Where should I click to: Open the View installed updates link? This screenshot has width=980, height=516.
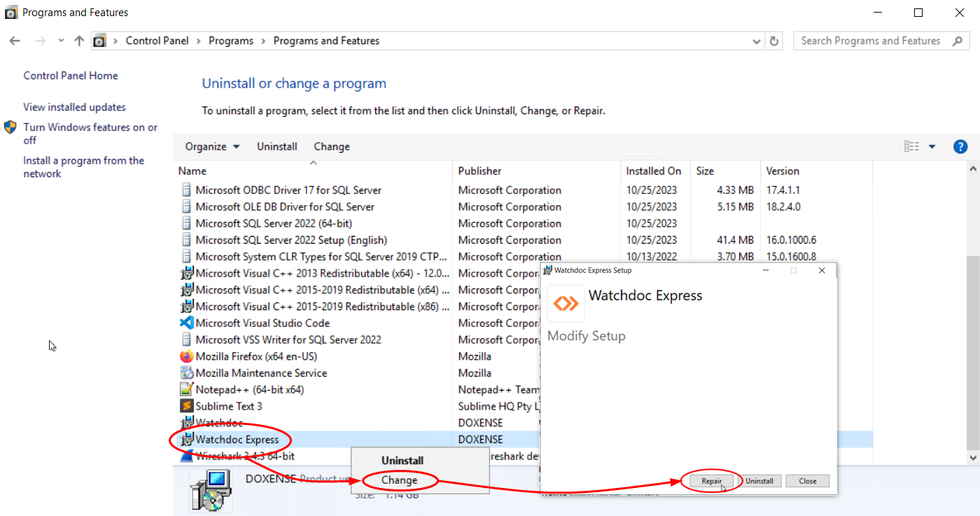pos(74,107)
